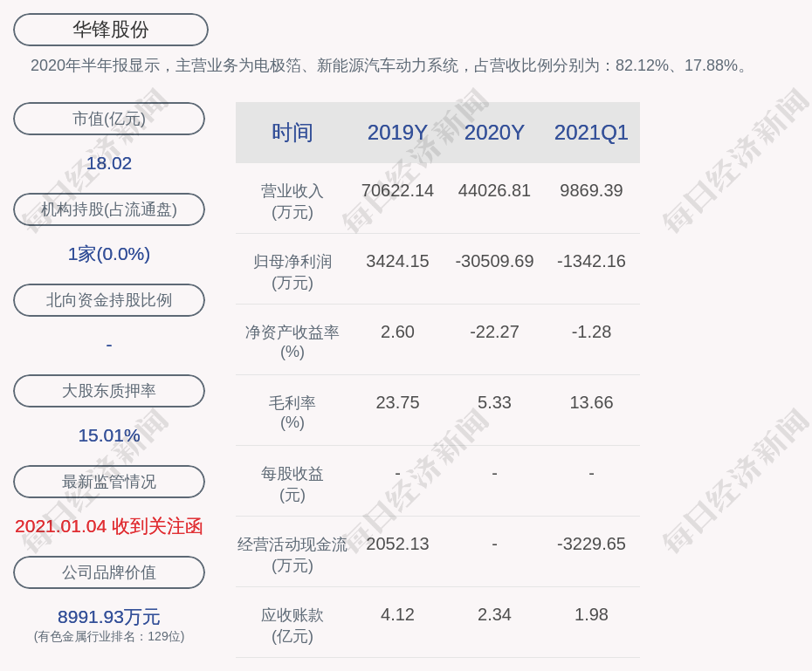This screenshot has width=812, height=671.
Task: Click the 营业收入(万元) row label
Action: [x=292, y=201]
